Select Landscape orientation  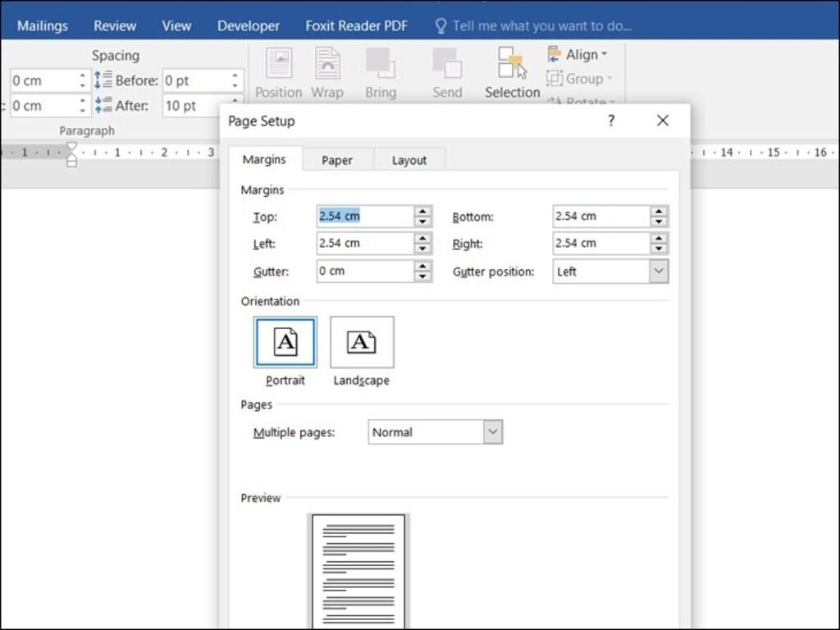pos(361,341)
